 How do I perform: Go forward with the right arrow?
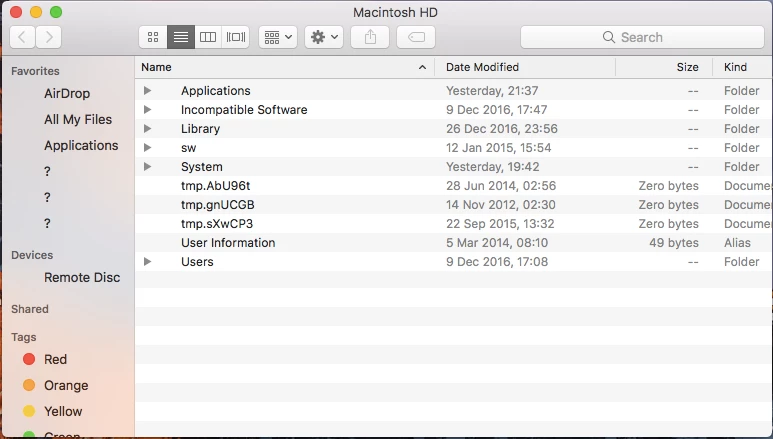pyautogui.click(x=48, y=37)
